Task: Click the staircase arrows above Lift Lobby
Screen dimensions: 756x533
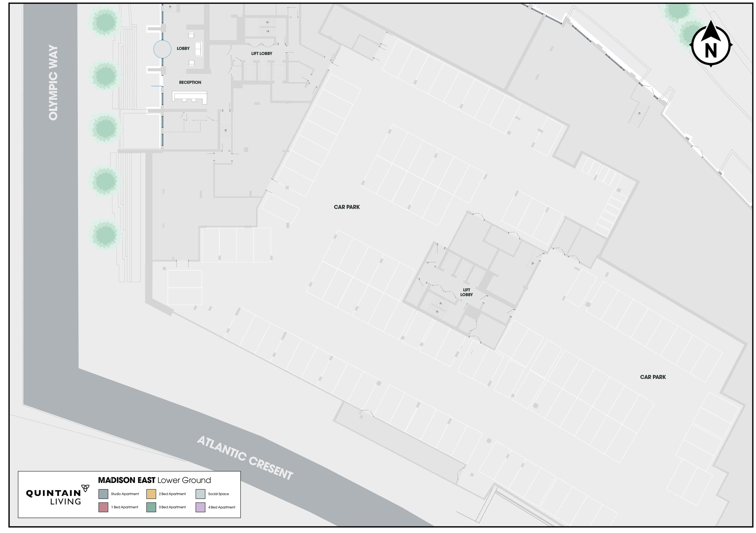Action: tap(267, 27)
